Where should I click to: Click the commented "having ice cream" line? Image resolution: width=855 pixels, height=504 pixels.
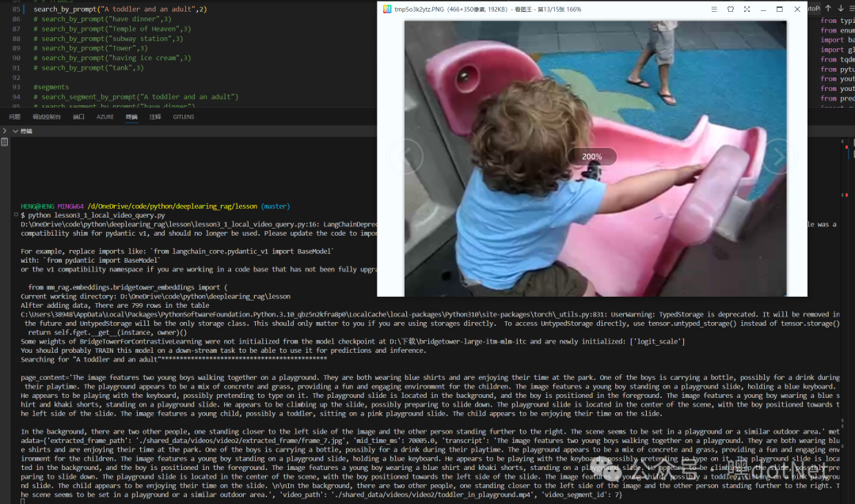[112, 58]
